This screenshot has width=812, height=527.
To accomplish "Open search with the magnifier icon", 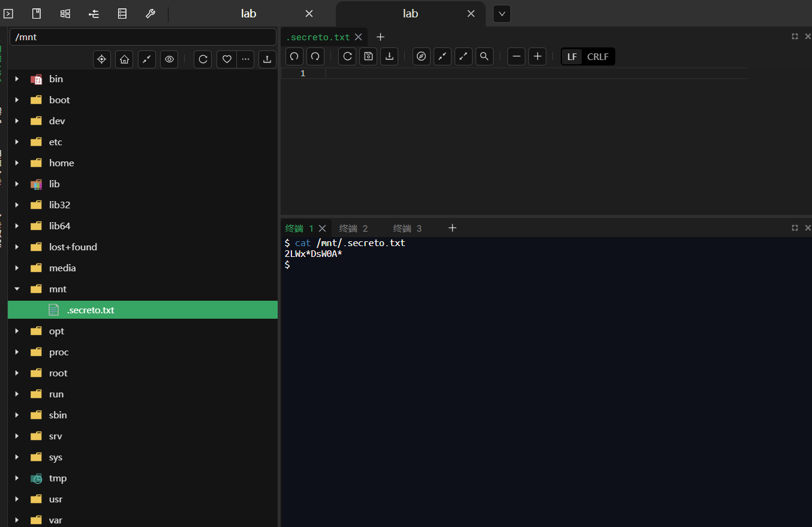I will (x=485, y=56).
